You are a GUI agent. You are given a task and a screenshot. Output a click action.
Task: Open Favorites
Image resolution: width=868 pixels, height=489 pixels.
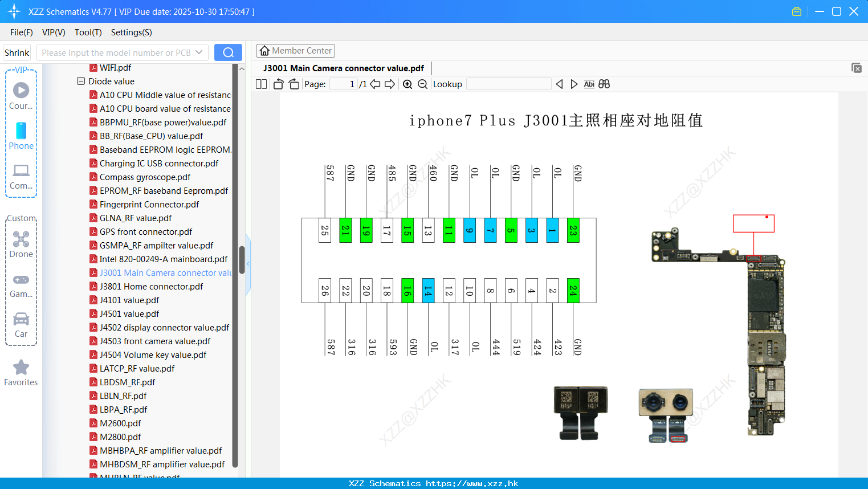21,373
